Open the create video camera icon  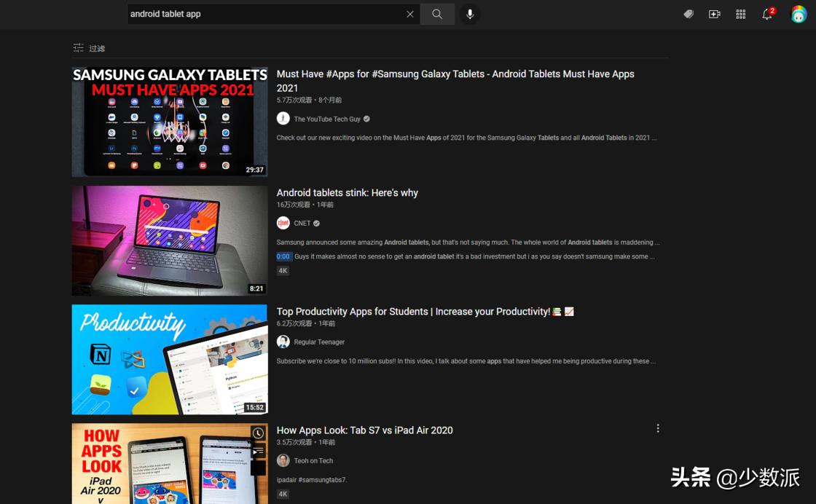click(715, 14)
